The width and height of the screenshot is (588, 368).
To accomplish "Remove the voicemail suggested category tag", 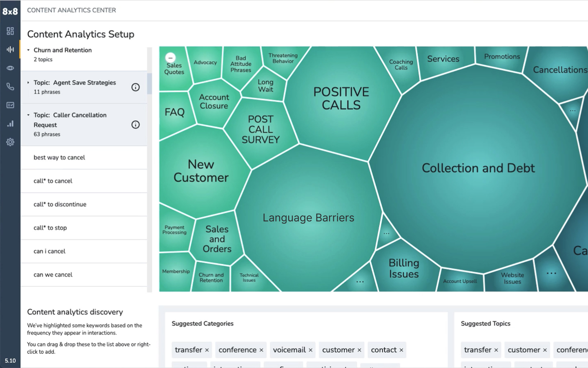I will click(x=311, y=350).
